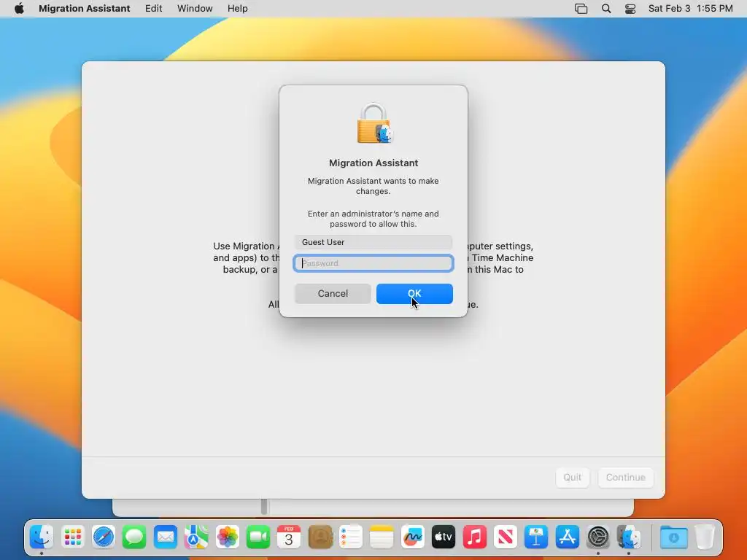This screenshot has height=560, width=747.
Task: Open the Edit menu
Action: [x=153, y=9]
